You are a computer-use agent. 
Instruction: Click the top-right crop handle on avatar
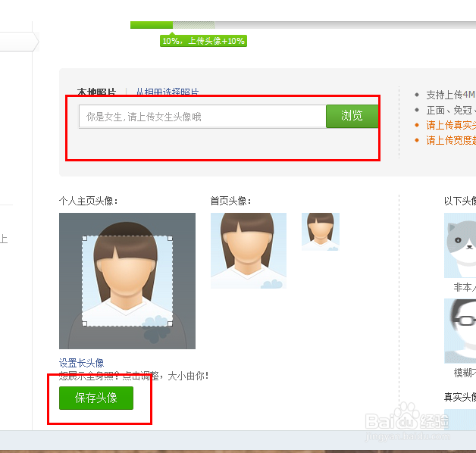(x=170, y=239)
